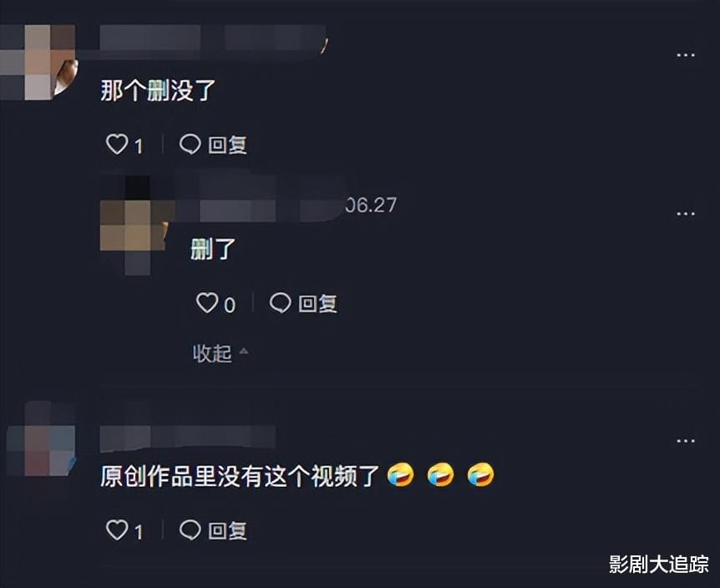The height and width of the screenshot is (588, 720).
Task: Like the comment "那个删没了" with heart icon
Action: (117, 144)
